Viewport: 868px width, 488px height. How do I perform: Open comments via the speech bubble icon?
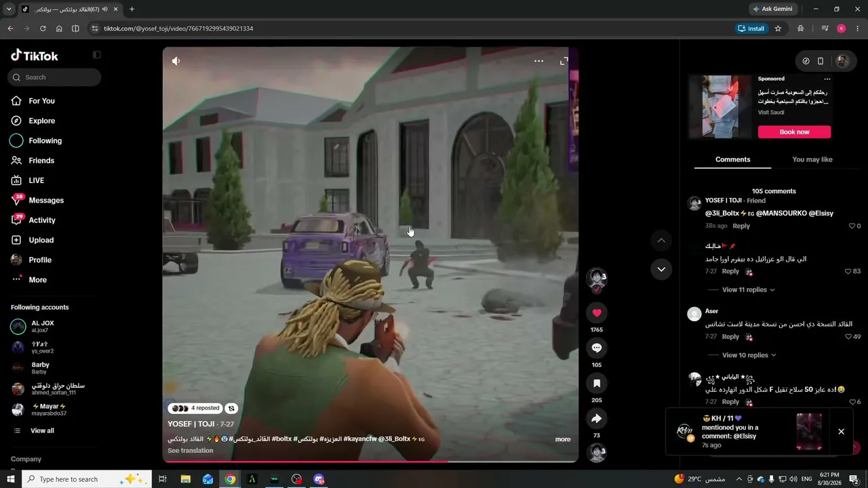tap(597, 348)
